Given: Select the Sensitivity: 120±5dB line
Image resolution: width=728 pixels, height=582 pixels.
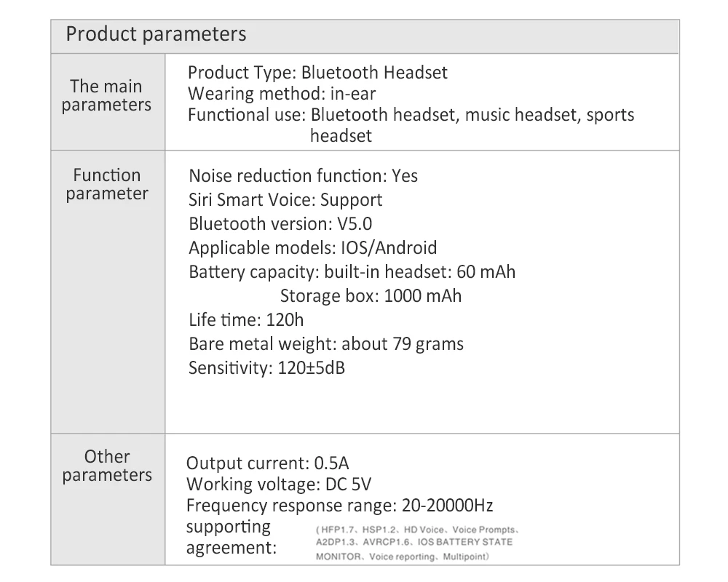Looking at the screenshot, I should pyautogui.click(x=267, y=368).
